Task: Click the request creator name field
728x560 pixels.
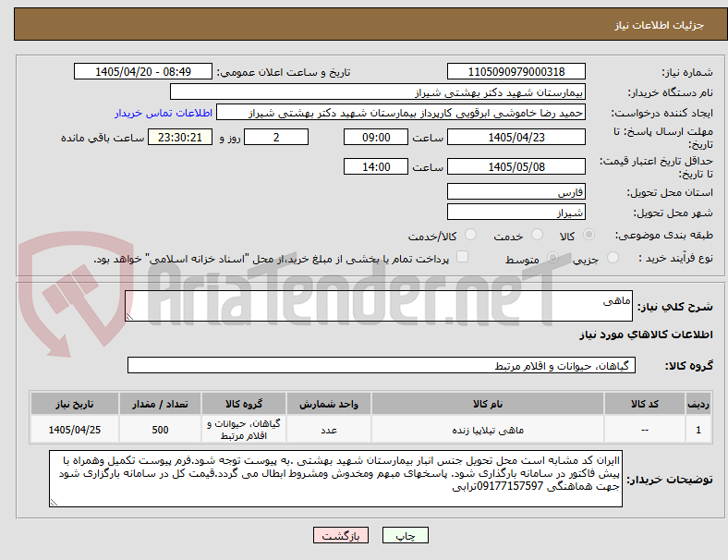Action: [401, 113]
